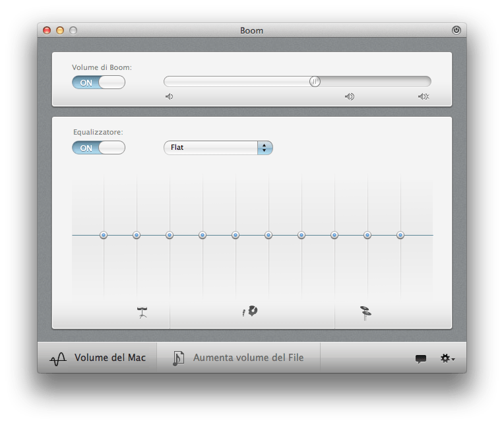This screenshot has width=504, height=425.
Task: Click the treble cymbals icon
Action: point(365,313)
